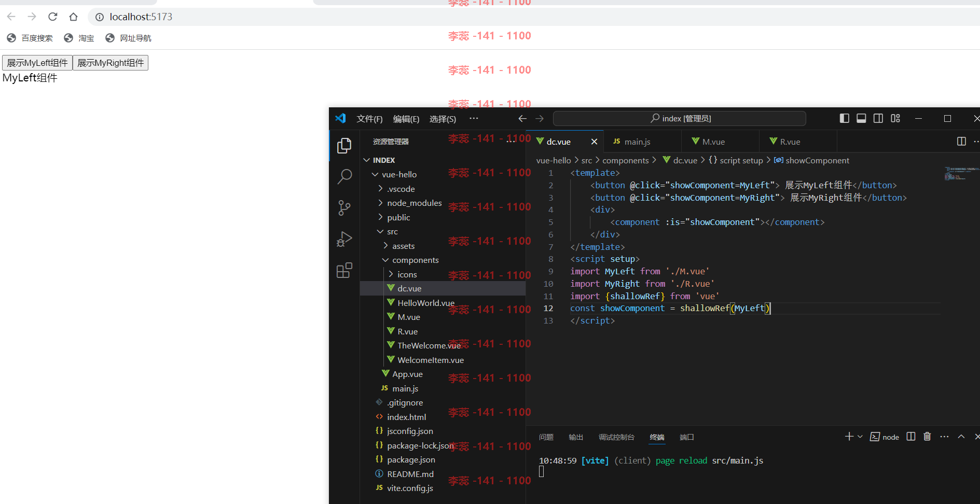Click the browser forward arrow
Image resolution: width=980 pixels, height=504 pixels.
(32, 17)
